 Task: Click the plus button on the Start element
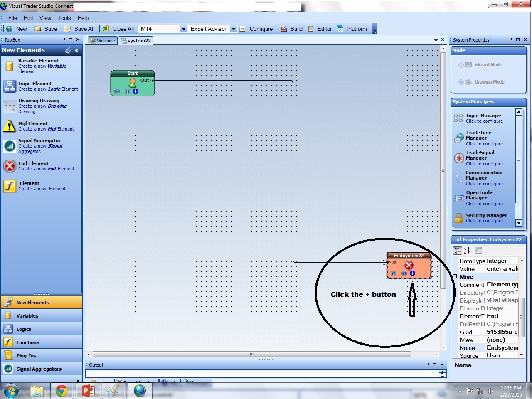point(135,91)
